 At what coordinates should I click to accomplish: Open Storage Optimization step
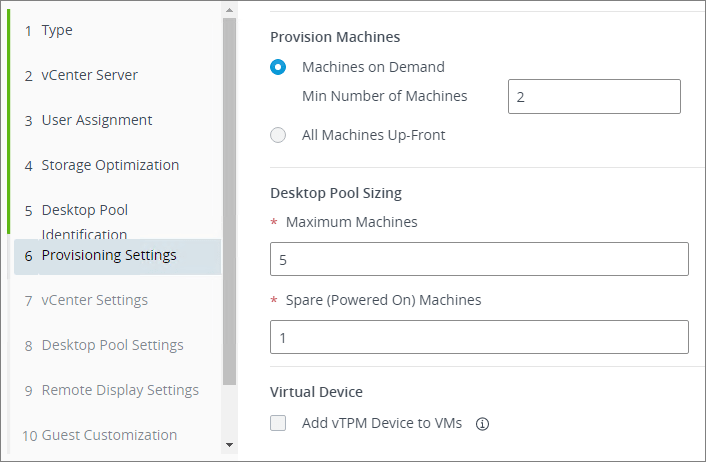pyautogui.click(x=110, y=165)
